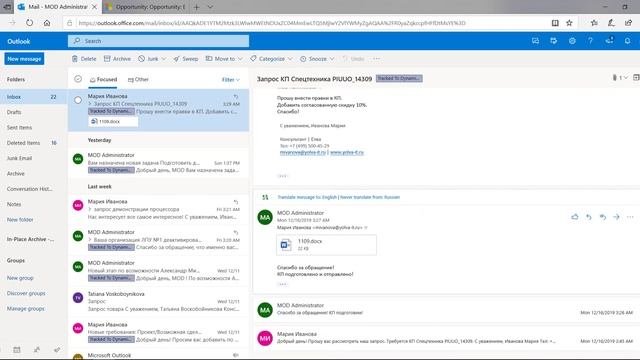Toggle select-all messages circle
The image size is (640, 360).
coord(78,79)
